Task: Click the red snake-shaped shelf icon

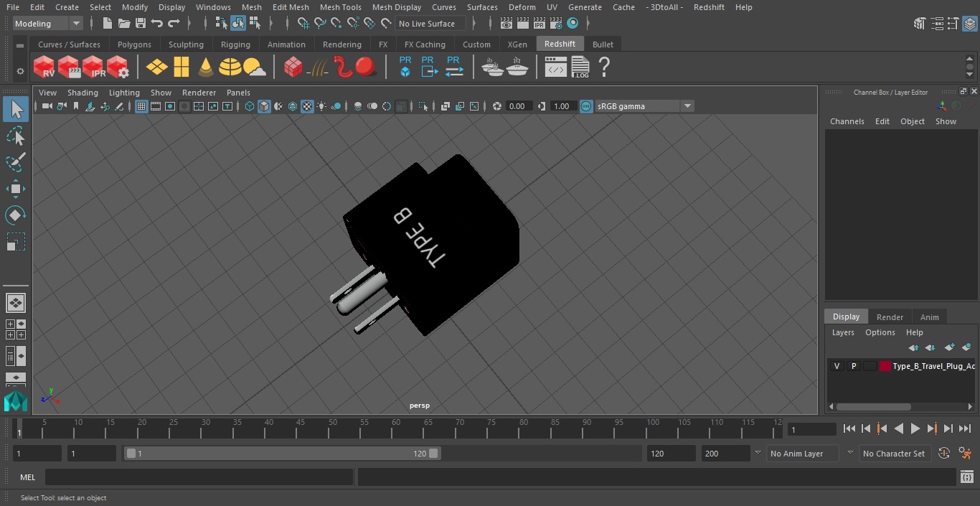Action: click(x=344, y=67)
